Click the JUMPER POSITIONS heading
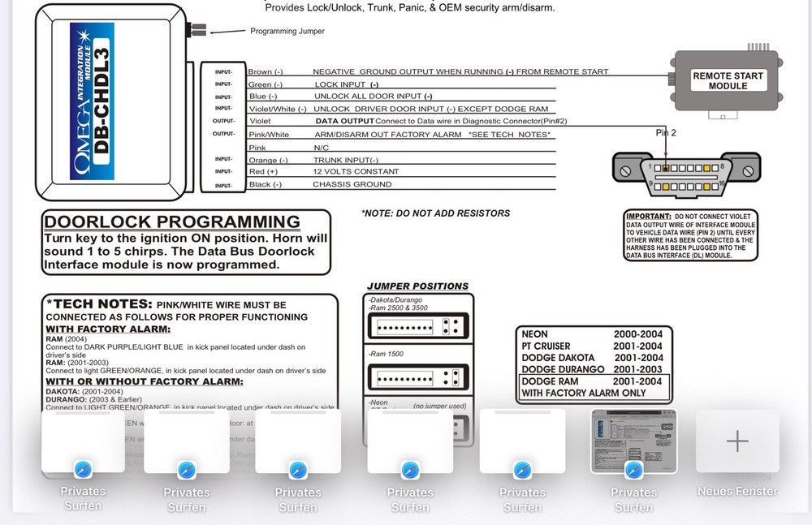Screen dimensions: 812x525 [417, 286]
